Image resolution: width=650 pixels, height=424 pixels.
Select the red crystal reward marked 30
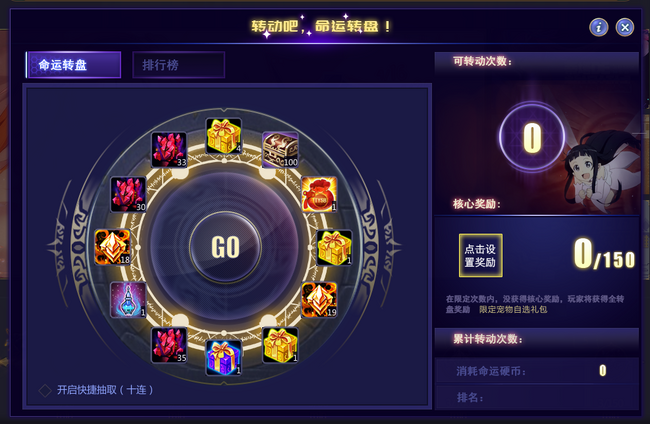click(129, 194)
